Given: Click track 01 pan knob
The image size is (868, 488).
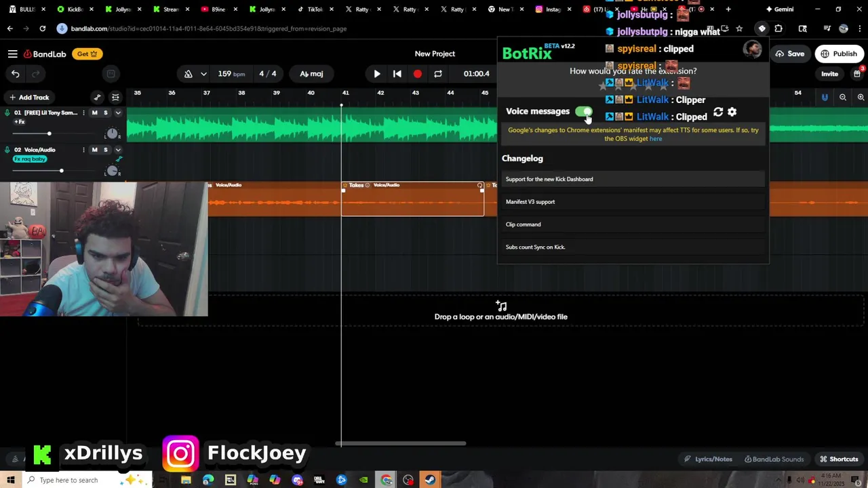Looking at the screenshot, I should click(113, 134).
